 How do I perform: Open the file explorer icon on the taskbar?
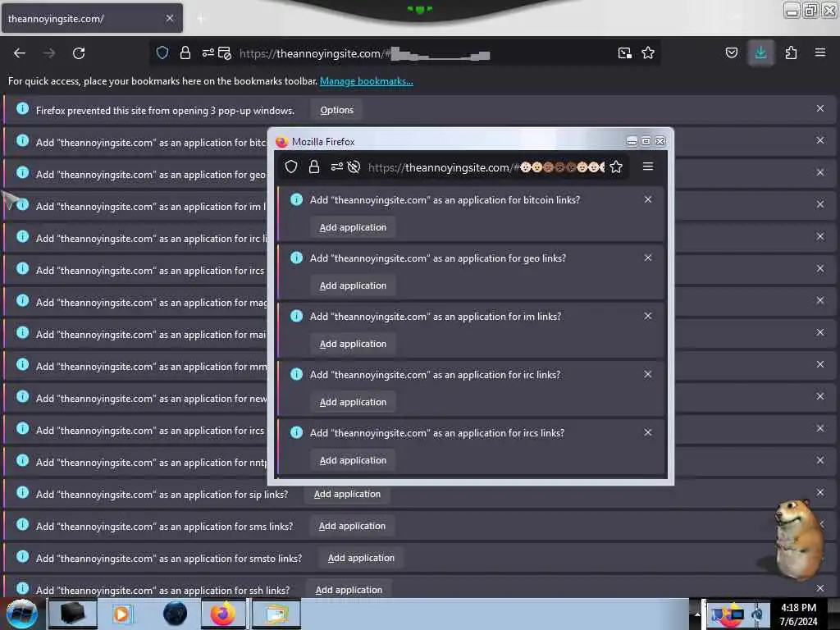(x=276, y=614)
